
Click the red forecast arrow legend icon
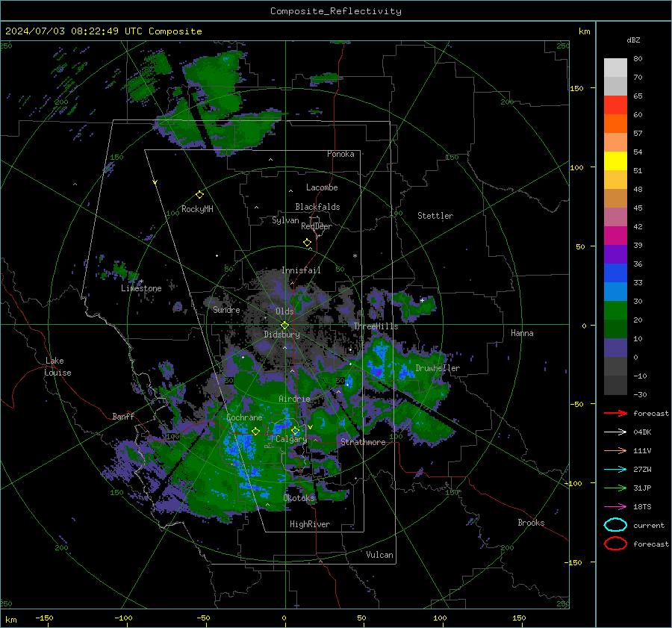click(x=615, y=413)
